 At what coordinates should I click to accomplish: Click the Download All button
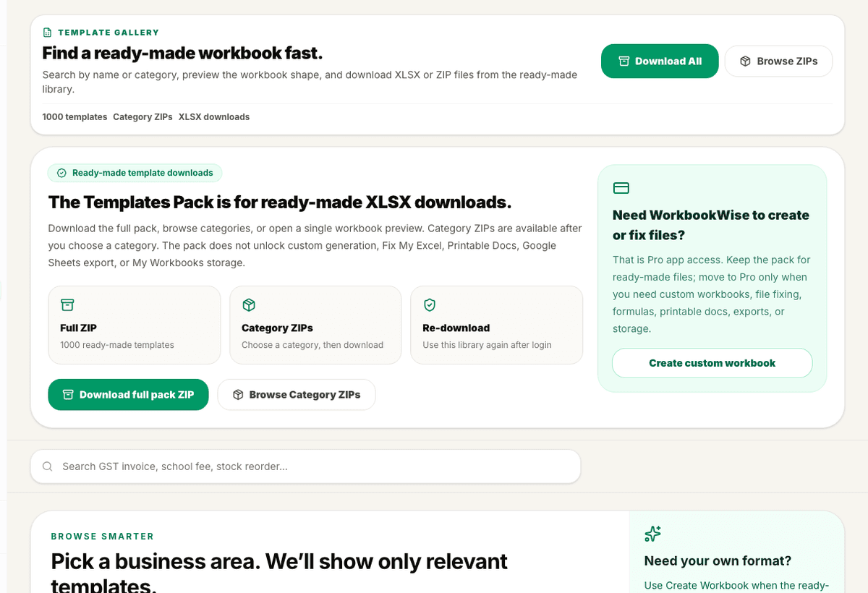[x=660, y=61]
